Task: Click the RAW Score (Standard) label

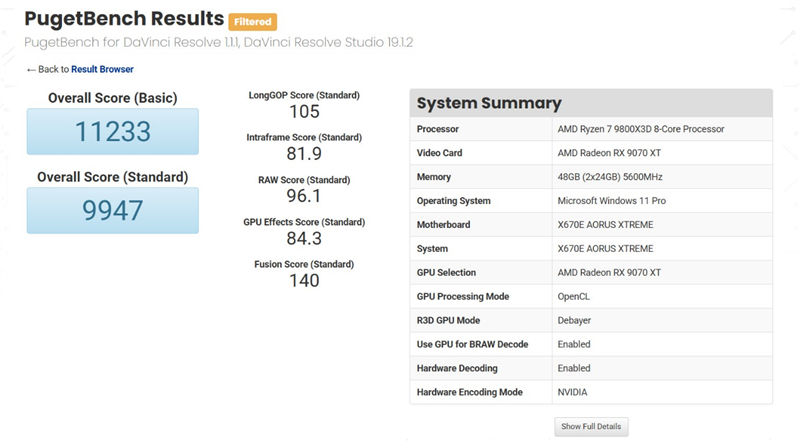Action: click(304, 180)
